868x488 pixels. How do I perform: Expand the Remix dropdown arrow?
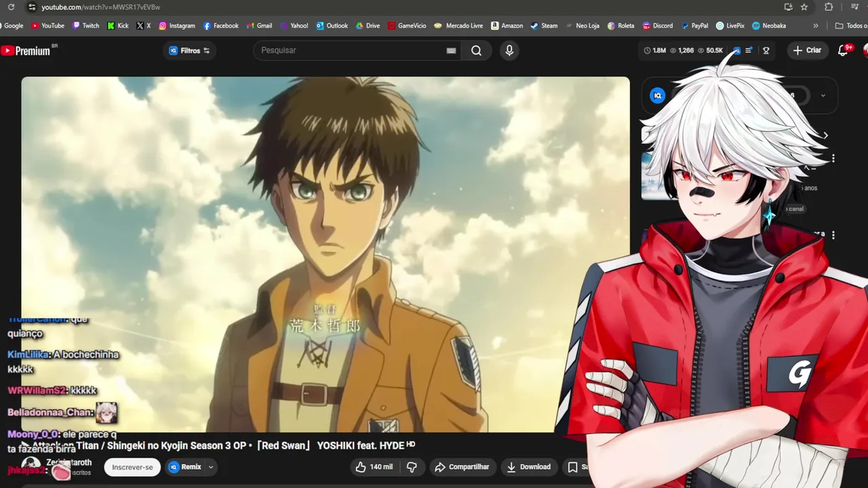(x=211, y=467)
